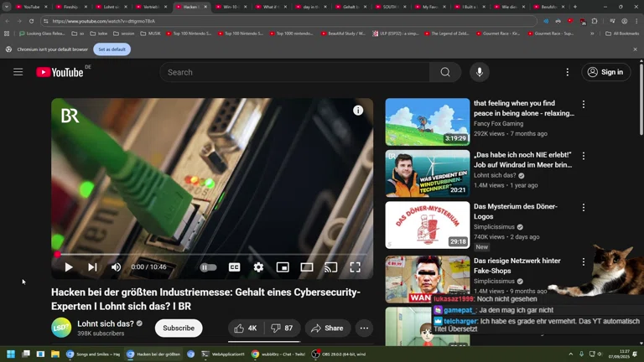This screenshot has height=362, width=644.
Task: Open options menu for Döner-Logos video
Action: click(x=584, y=207)
